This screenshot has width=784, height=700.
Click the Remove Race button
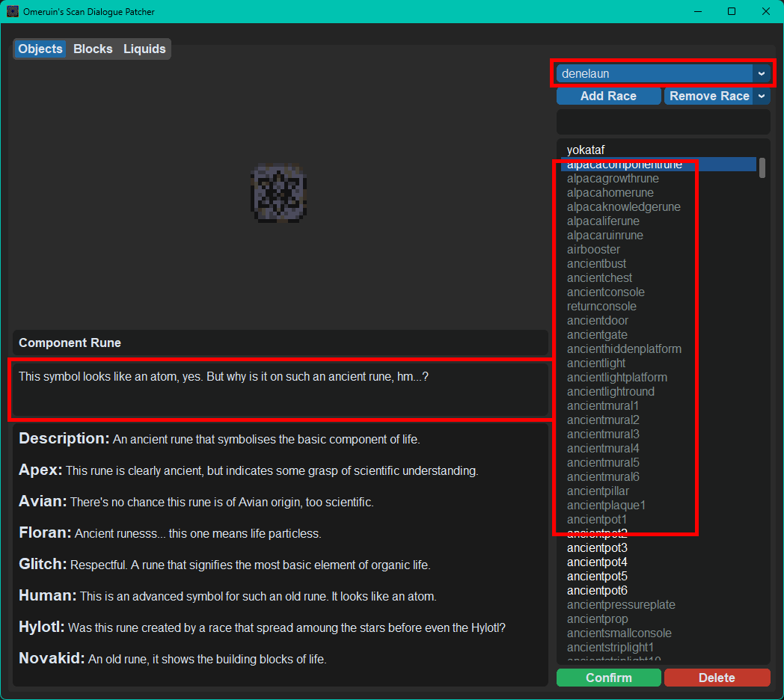click(708, 96)
